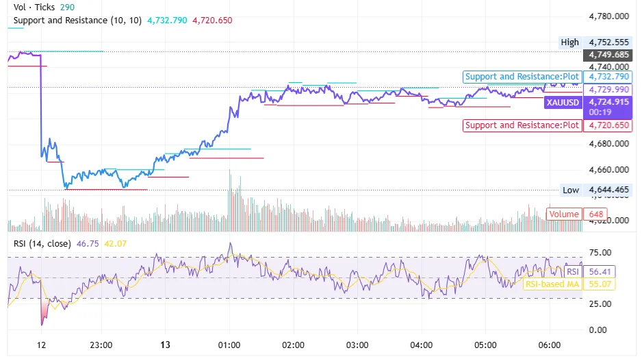Click the RSI-based MA scale label
Image resolution: width=644 pixels, height=359 pixels.
[x=551, y=284]
